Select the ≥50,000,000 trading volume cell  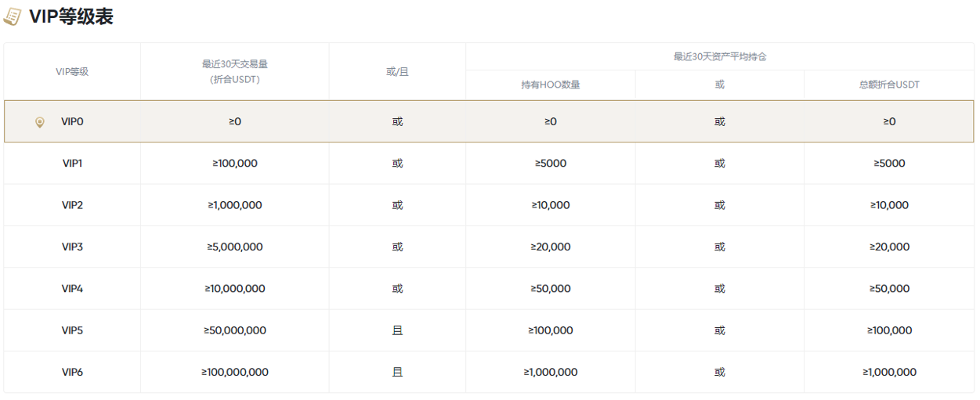[x=234, y=330]
